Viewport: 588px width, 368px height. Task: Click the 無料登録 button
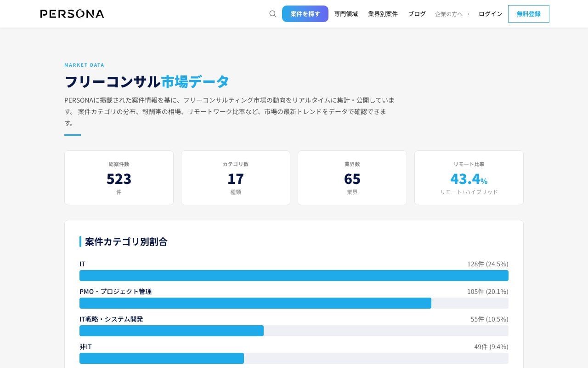pos(529,14)
